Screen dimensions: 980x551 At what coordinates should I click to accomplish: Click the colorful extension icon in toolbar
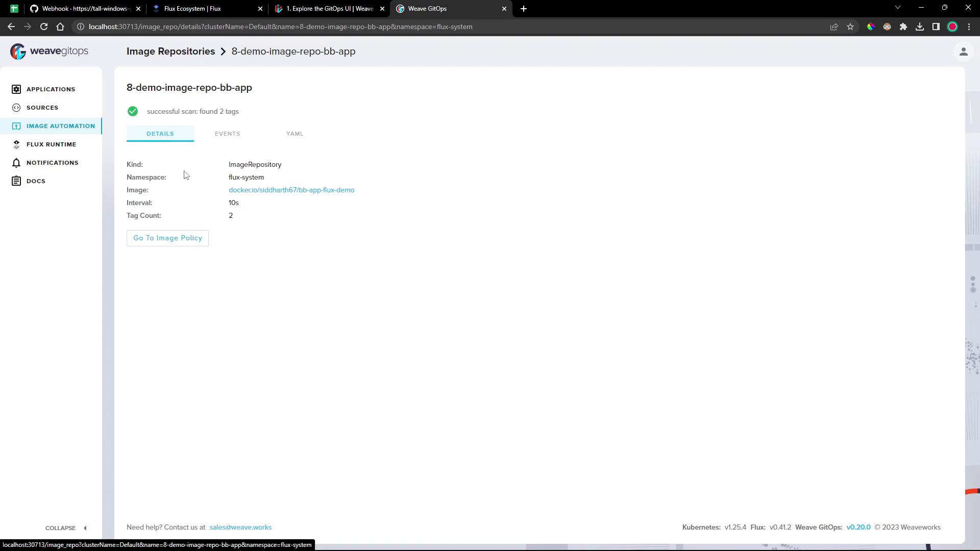click(871, 27)
